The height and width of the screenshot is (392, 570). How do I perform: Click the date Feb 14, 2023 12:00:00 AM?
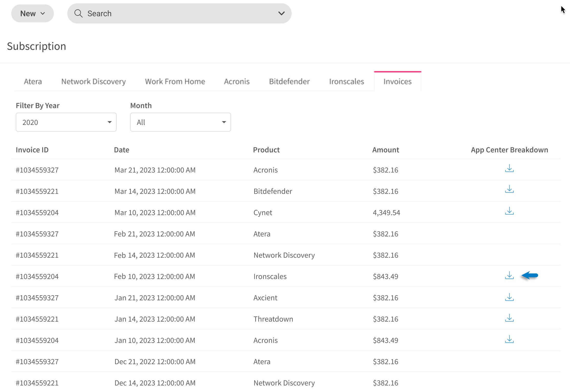[x=154, y=255]
